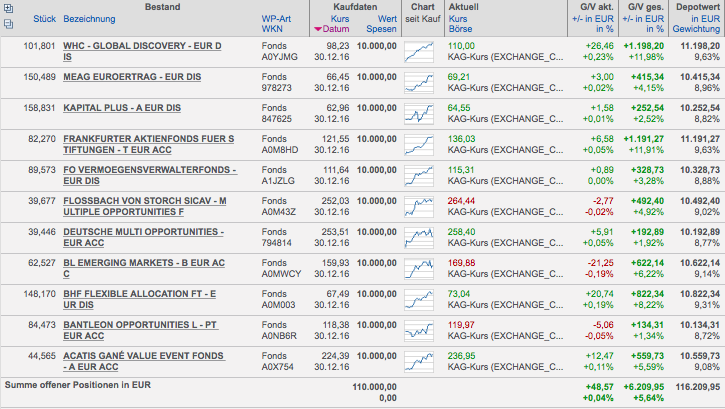Image resolution: width=725 pixels, height=409 pixels.
Task: Select daily loss -21,25 for BL Emerging
Action: point(601,263)
